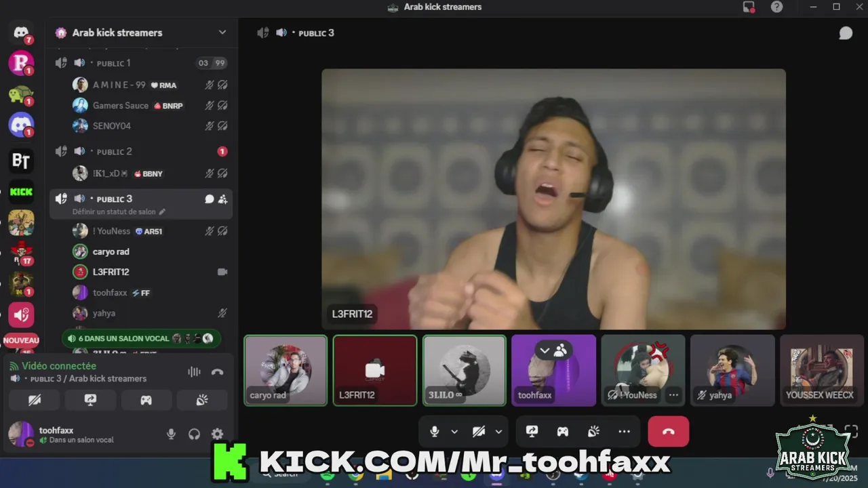The width and height of the screenshot is (868, 488).
Task: Open soundboard from the voice panel
Action: coord(201,401)
